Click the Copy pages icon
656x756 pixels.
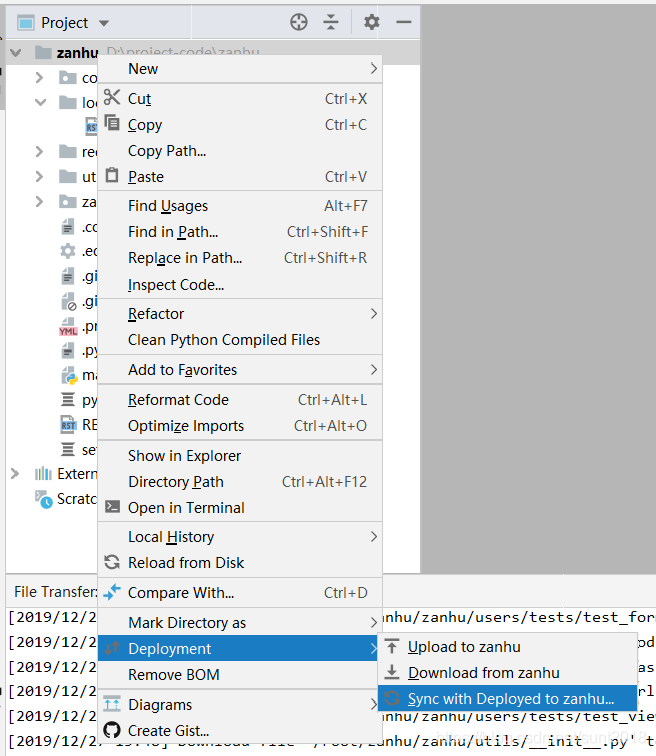112,123
